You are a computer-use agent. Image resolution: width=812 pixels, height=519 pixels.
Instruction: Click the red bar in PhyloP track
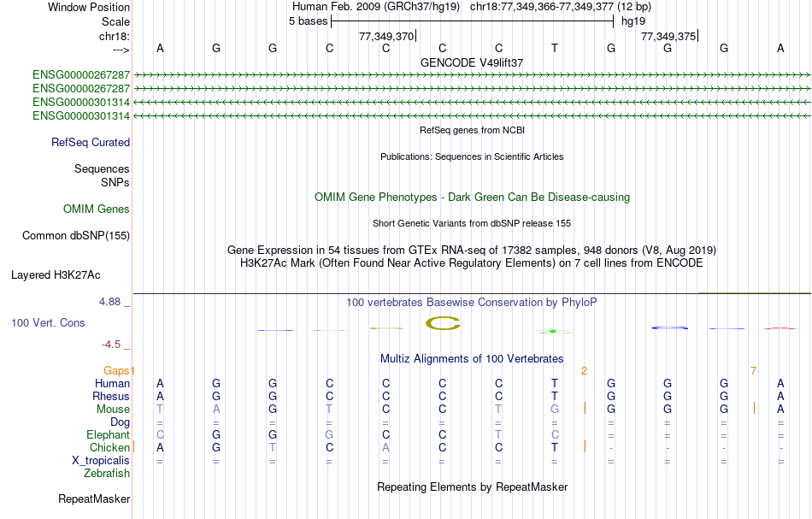point(780,328)
